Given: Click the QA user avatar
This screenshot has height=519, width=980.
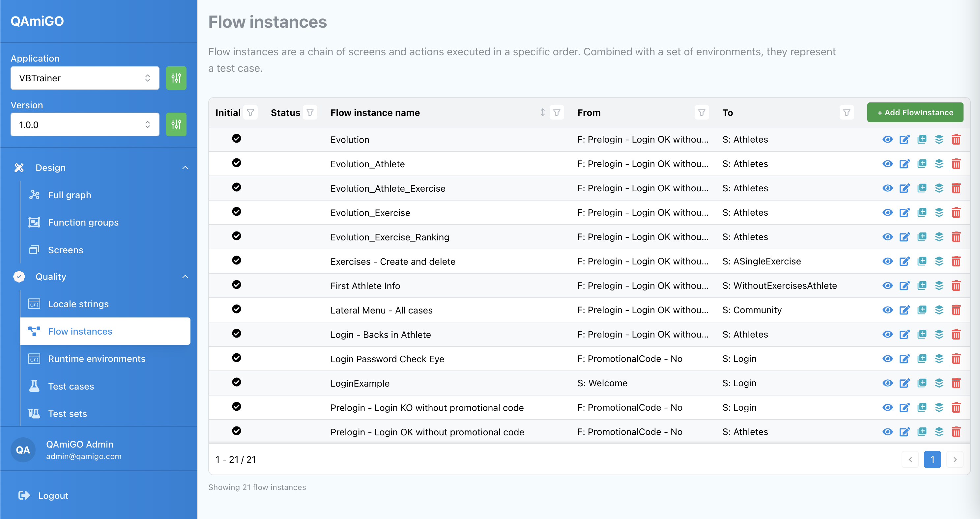Looking at the screenshot, I should coord(23,450).
